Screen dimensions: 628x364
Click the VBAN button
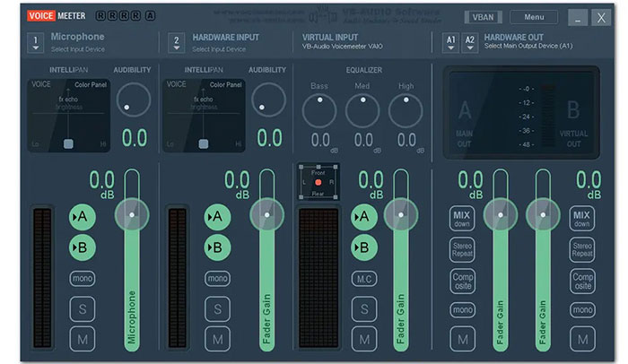click(x=484, y=17)
